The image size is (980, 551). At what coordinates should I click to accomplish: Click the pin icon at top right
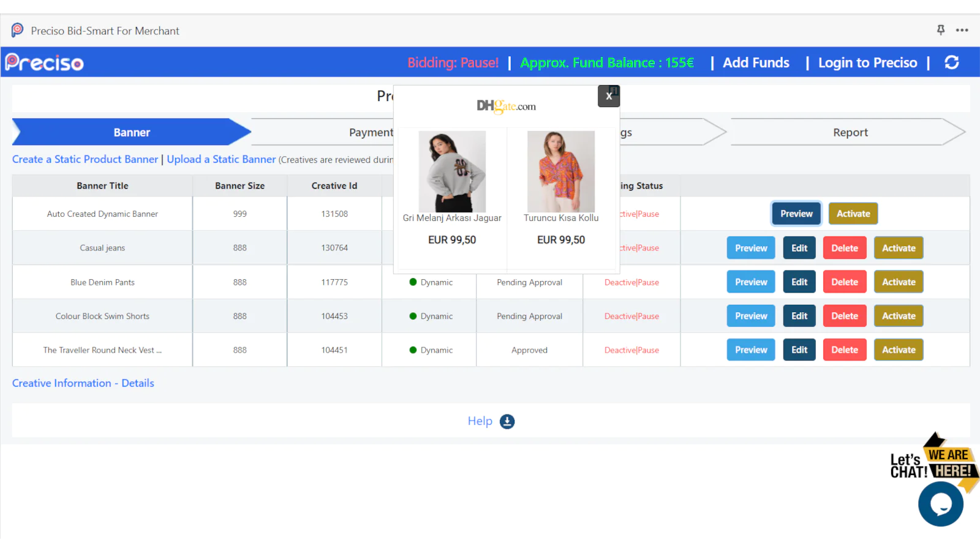(x=941, y=30)
